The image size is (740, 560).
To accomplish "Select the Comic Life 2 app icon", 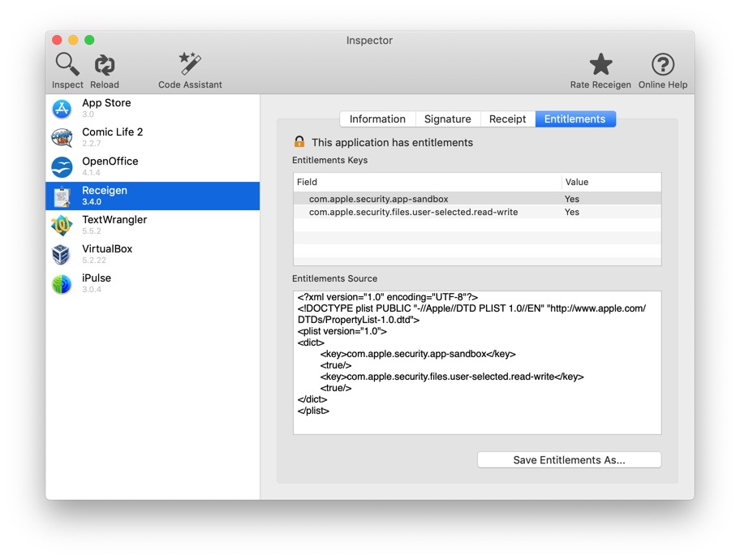I will pos(62,138).
